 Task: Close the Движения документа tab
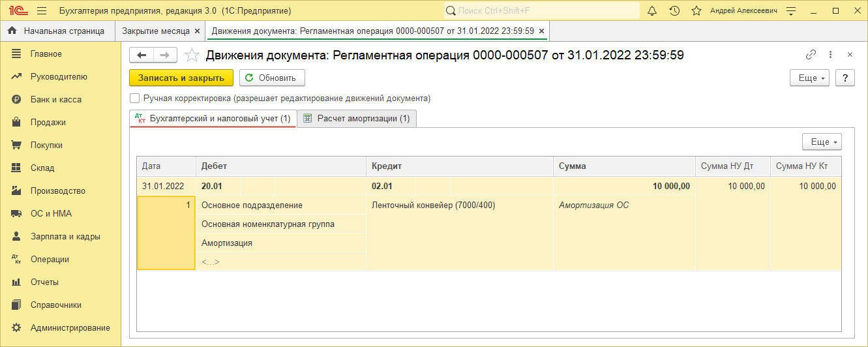click(541, 31)
